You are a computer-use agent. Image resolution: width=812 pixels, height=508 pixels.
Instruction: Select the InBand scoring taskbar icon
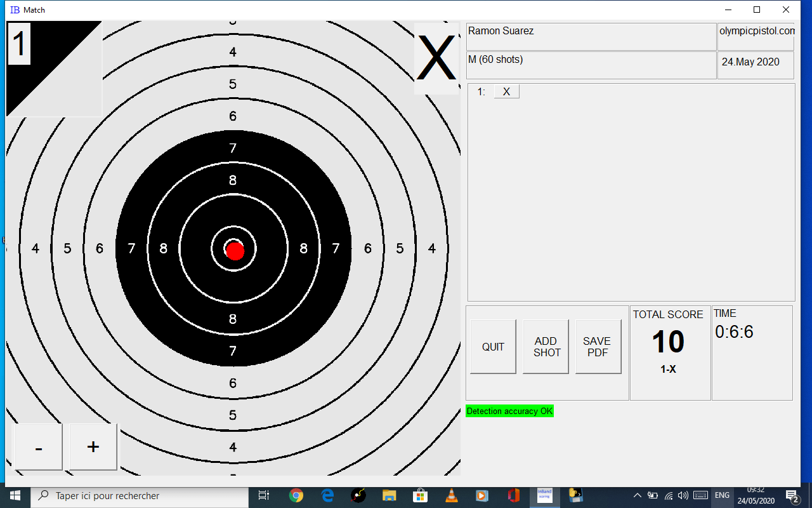pyautogui.click(x=545, y=495)
